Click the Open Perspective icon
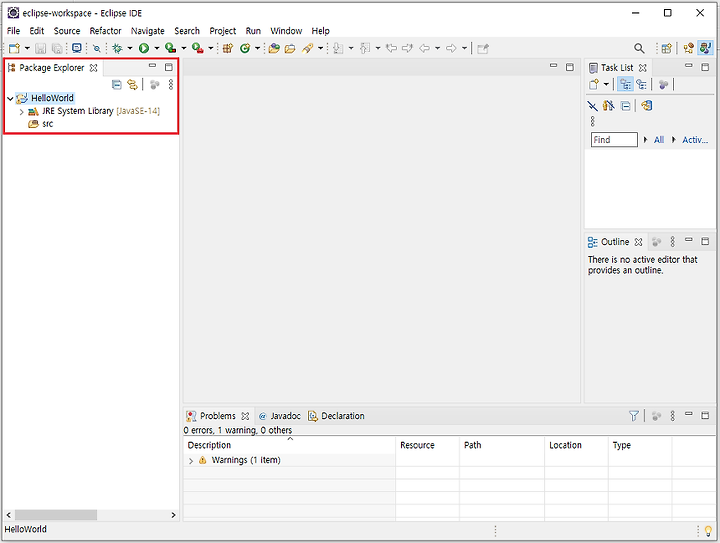720x543 pixels. point(667,48)
